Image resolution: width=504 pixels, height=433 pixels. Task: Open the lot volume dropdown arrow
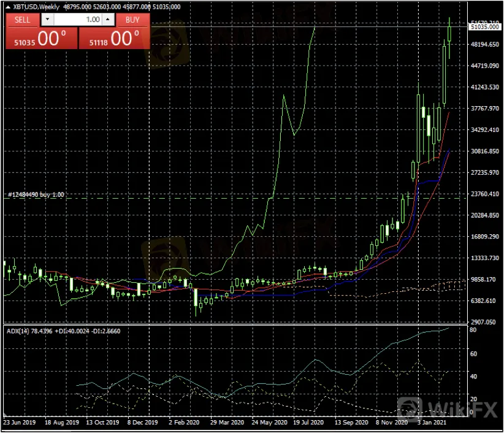tap(47, 20)
